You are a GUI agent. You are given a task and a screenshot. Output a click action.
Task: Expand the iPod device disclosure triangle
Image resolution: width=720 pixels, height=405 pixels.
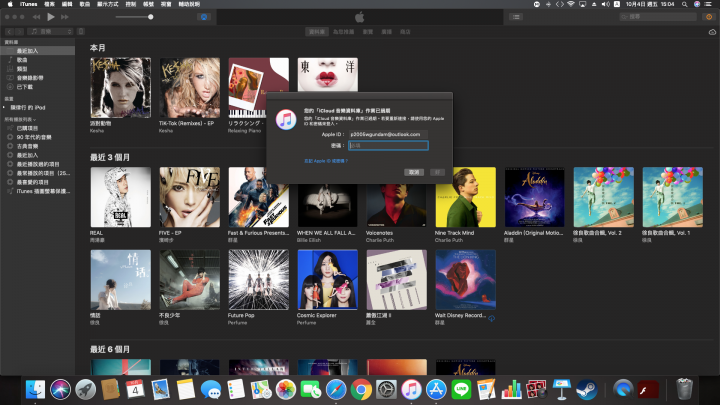coord(4,107)
